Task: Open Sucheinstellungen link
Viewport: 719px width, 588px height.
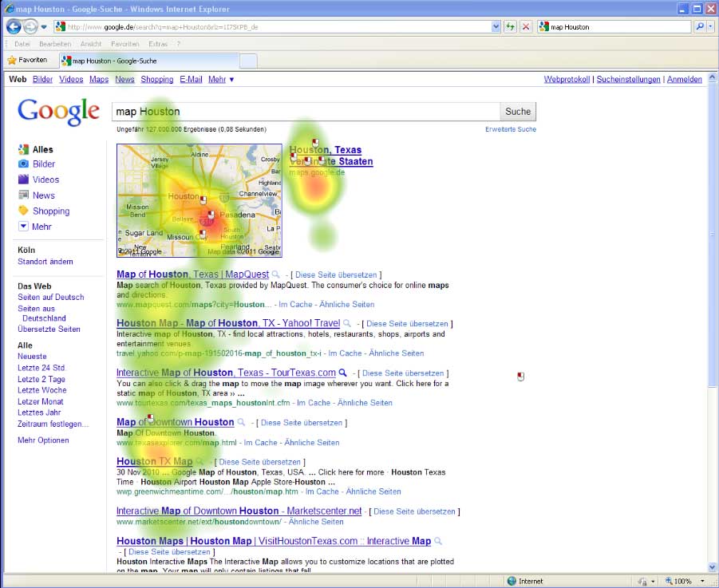Action: 628,79
